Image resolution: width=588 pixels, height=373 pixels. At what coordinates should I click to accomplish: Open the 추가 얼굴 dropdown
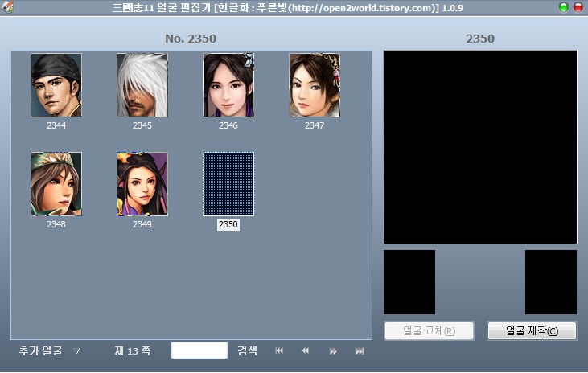pos(50,350)
